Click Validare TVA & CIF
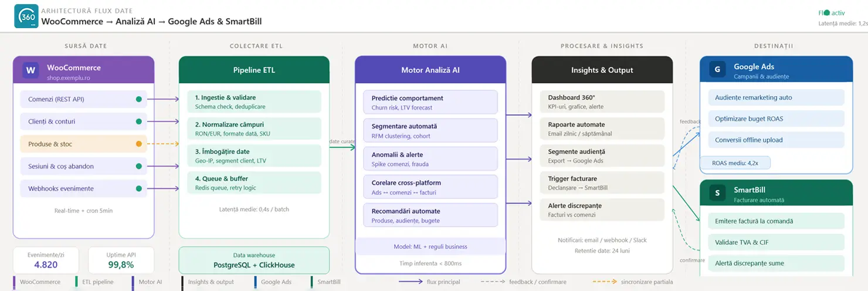 click(x=776, y=242)
